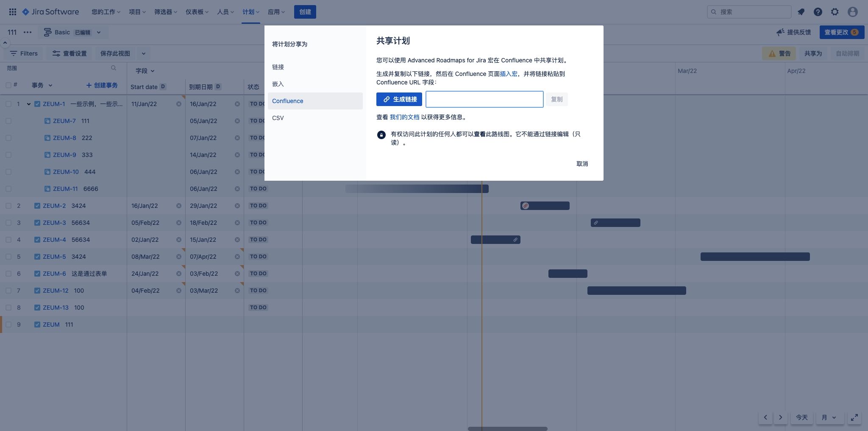
Task: Open the user profile avatar
Action: tap(853, 12)
